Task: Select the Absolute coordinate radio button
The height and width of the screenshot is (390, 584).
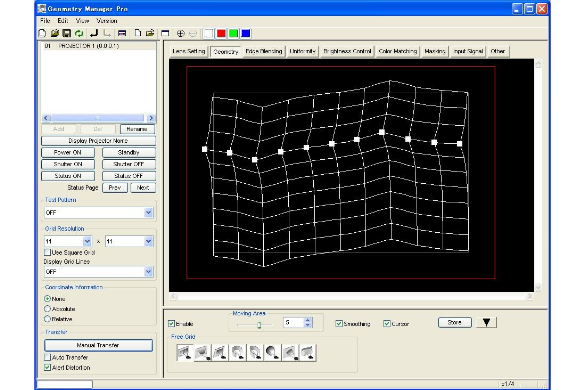Action: (47, 309)
